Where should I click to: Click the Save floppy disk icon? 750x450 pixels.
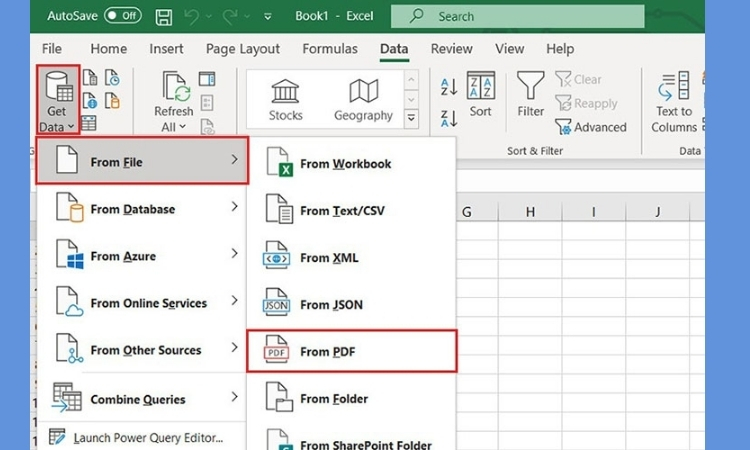(164, 17)
